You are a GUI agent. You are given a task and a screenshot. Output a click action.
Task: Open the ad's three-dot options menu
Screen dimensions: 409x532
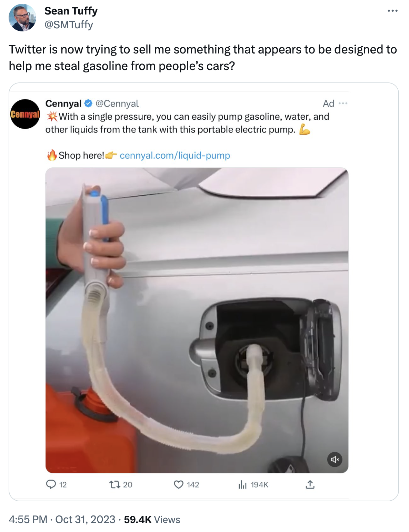tap(343, 104)
